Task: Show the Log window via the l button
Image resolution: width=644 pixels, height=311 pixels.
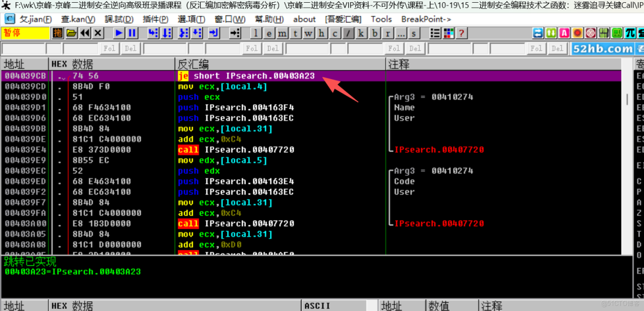Action: tap(256, 33)
